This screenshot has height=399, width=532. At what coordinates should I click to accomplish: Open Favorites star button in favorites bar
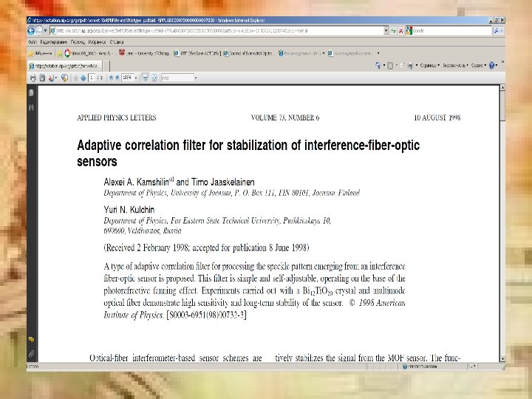(x=40, y=53)
